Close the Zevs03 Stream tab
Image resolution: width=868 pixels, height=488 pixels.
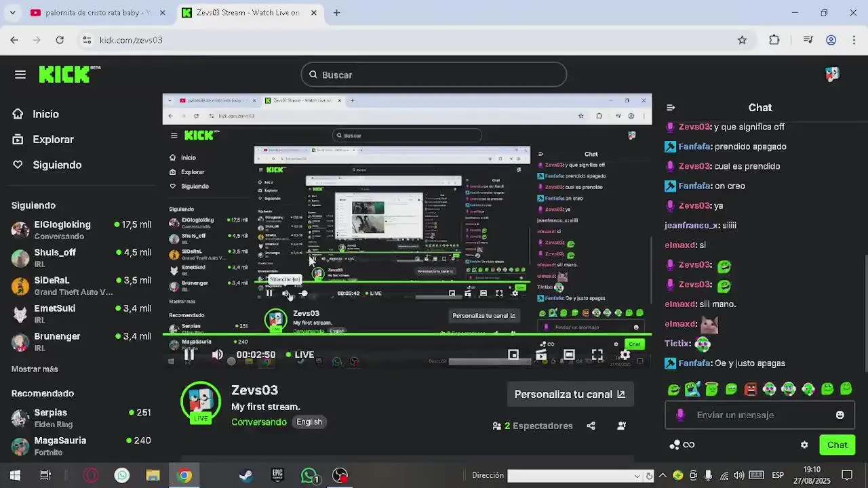pyautogui.click(x=313, y=13)
